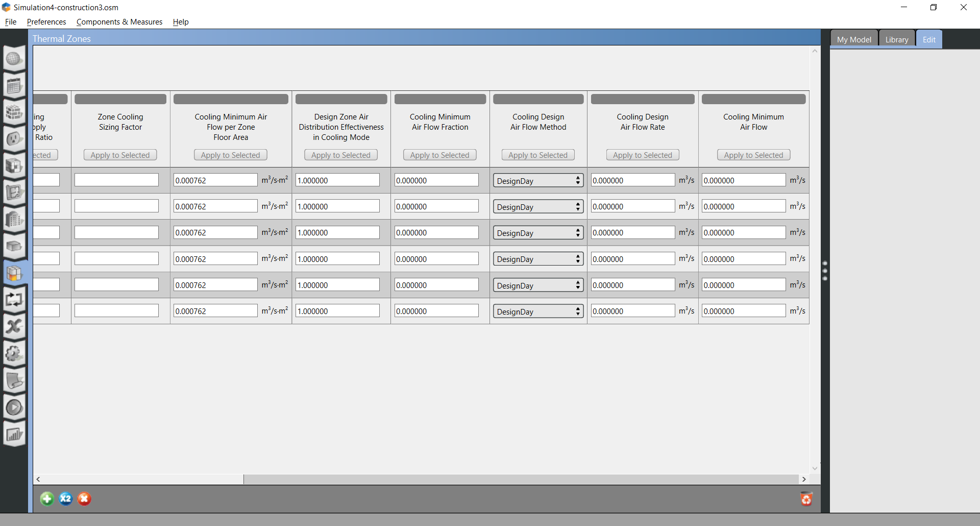Duplicate selected zone with x2 icon
980x526 pixels.
click(66, 498)
